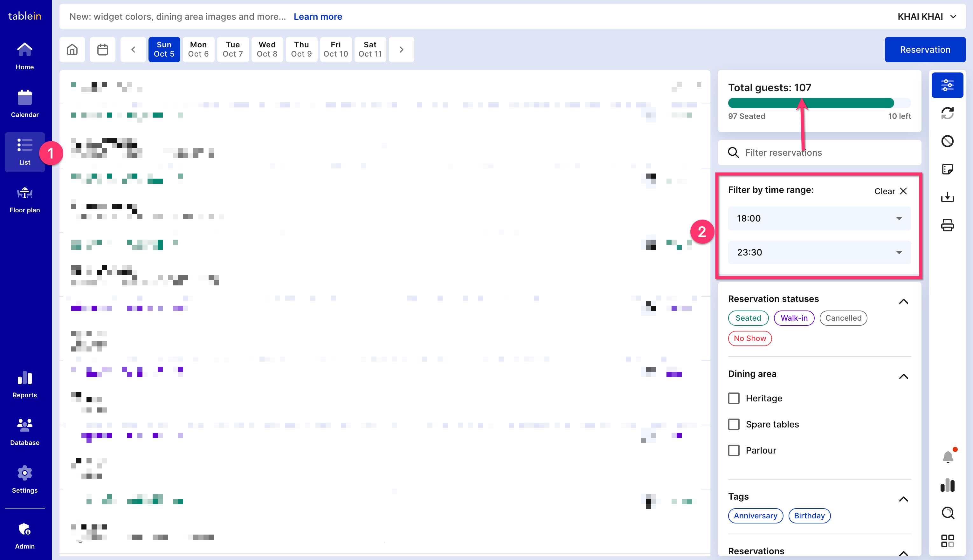Collapse the Reservation statuses section

click(903, 301)
